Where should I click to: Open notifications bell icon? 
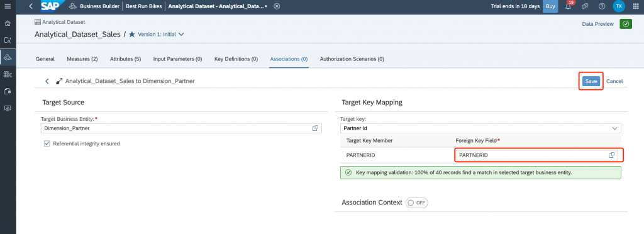569,6
